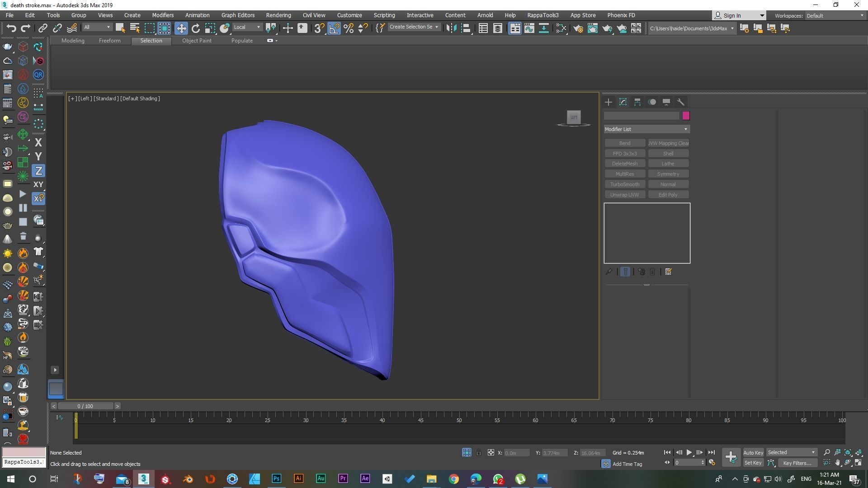Open the Create command panel tab
Viewport: 868px width, 488px height.
tap(609, 102)
